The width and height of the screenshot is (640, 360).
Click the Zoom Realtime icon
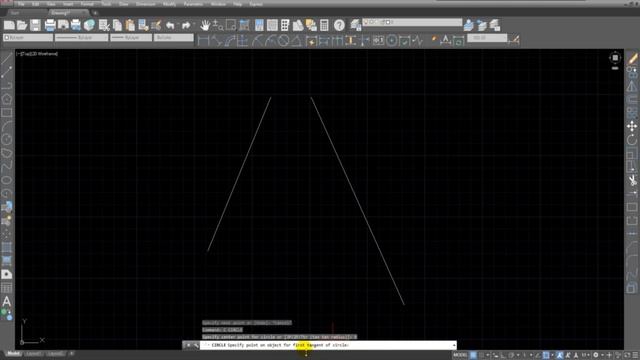pyautogui.click(x=218, y=25)
